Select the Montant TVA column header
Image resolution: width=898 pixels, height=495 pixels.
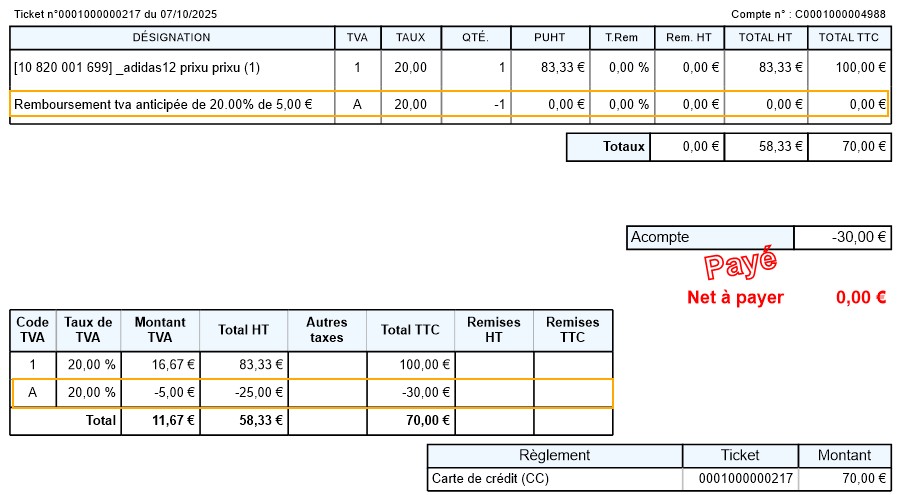pos(160,329)
